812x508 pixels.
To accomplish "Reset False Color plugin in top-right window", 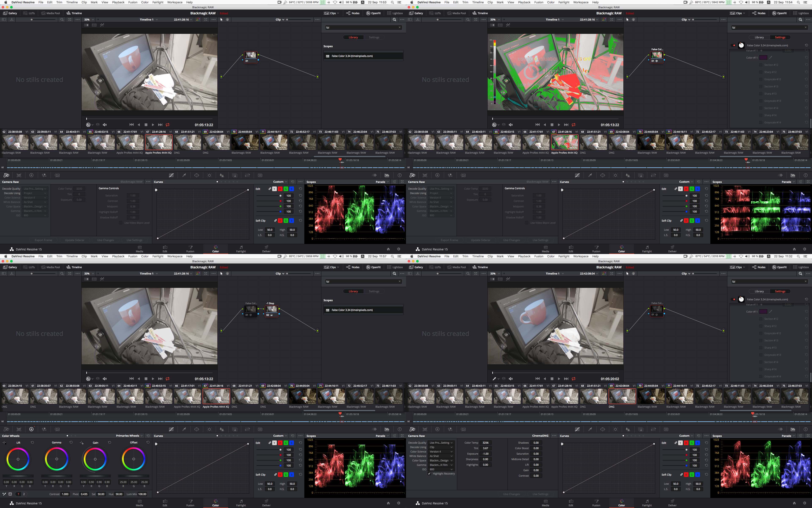I will point(806,45).
